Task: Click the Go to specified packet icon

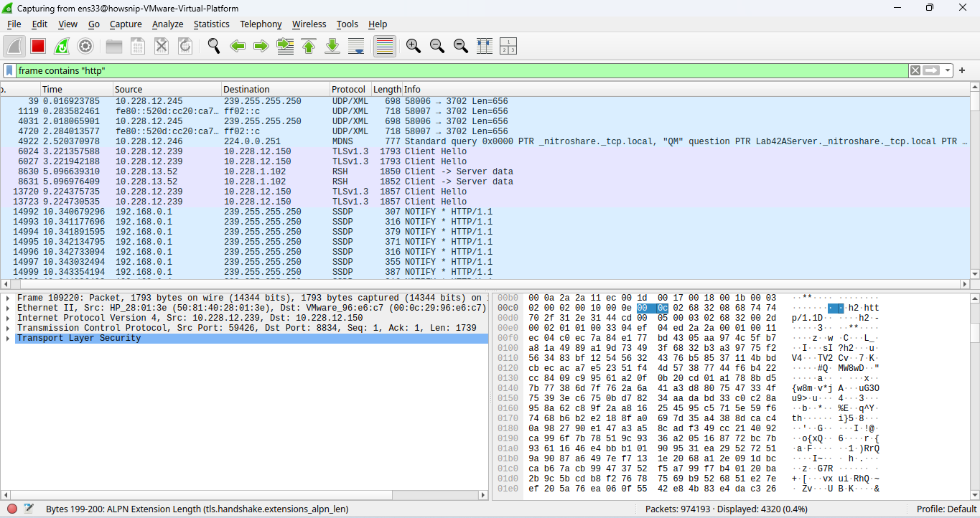Action: tap(285, 46)
